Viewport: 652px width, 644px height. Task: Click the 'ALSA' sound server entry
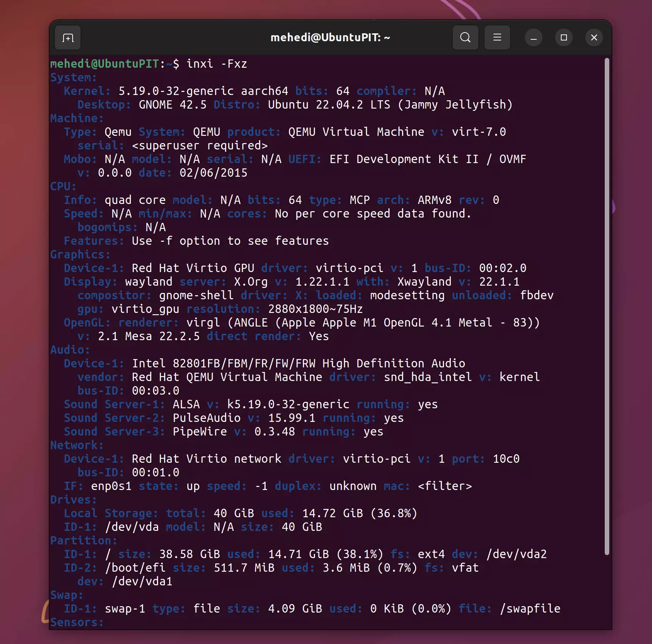186,404
